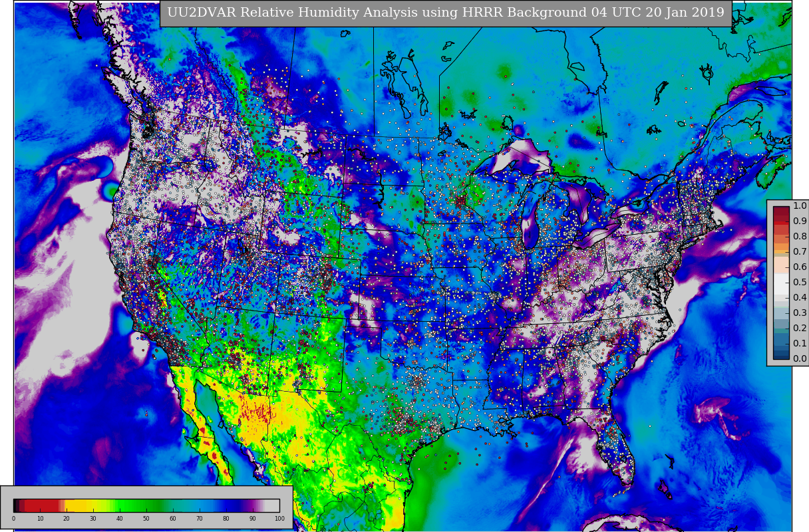Click the '90' tick label on humidity colorbar
The image size is (809, 532).
[253, 519]
